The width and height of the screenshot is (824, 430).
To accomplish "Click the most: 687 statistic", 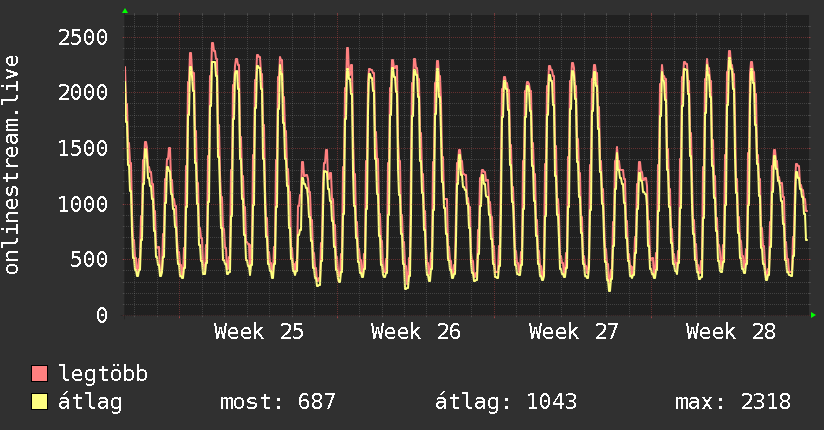I will tap(277, 402).
